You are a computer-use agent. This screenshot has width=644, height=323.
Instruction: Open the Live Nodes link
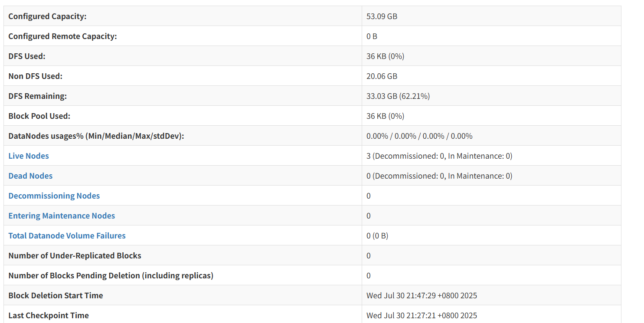[x=29, y=156]
